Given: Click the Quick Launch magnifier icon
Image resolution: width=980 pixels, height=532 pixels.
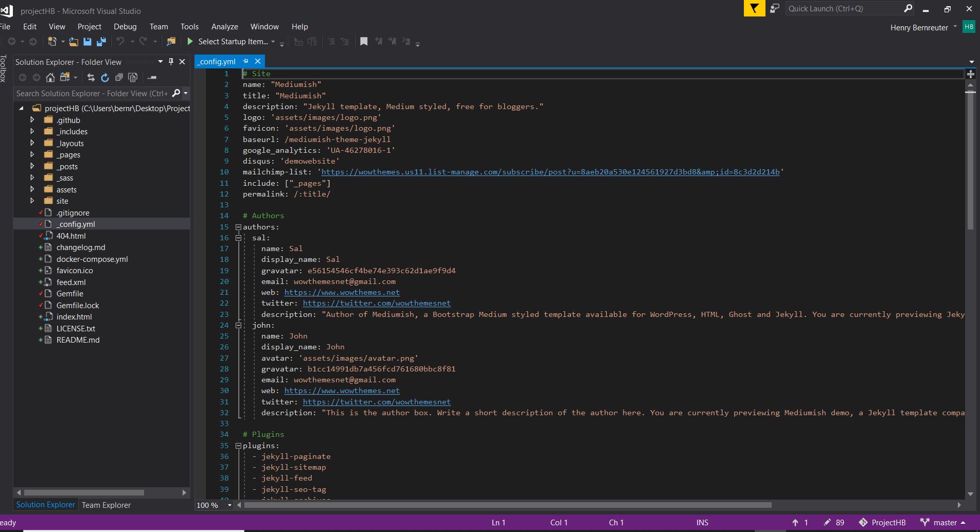Looking at the screenshot, I should click(908, 8).
